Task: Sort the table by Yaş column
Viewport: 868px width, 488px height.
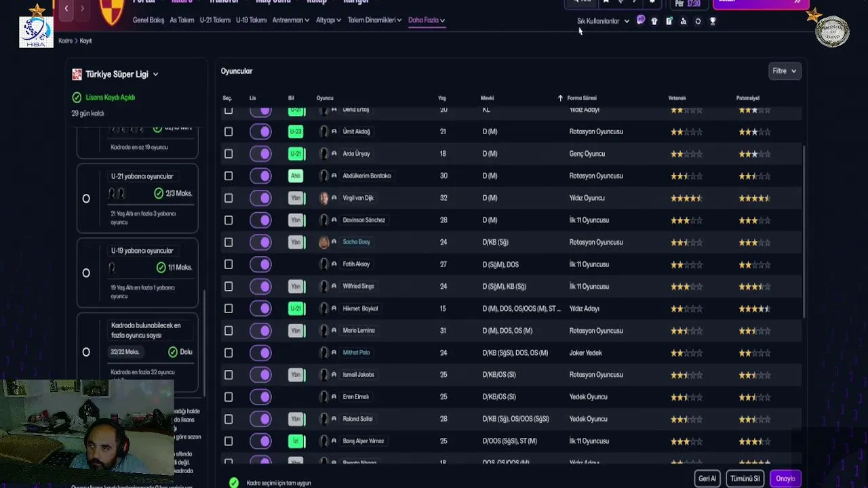Action: point(442,98)
